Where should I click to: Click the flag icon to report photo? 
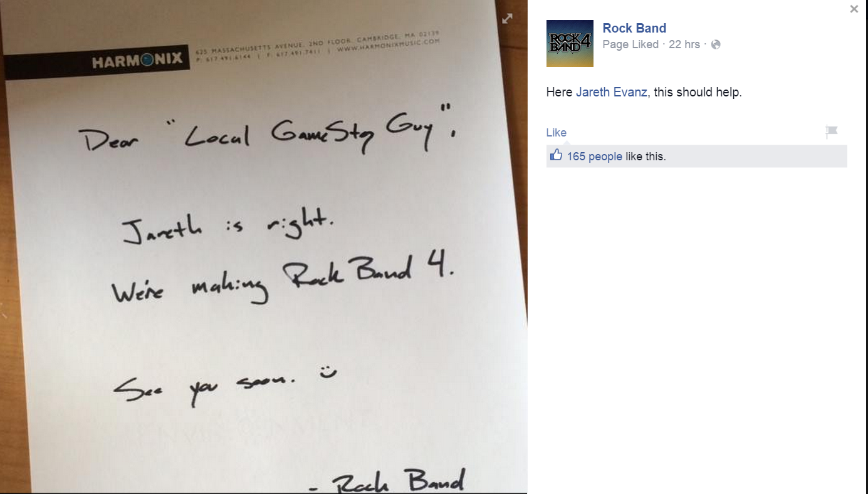(x=832, y=131)
